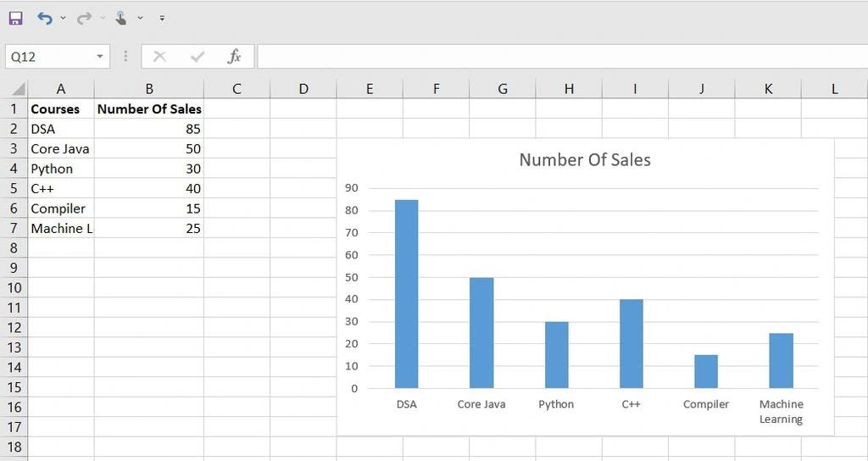
Task: Select column D header
Action: 303,88
